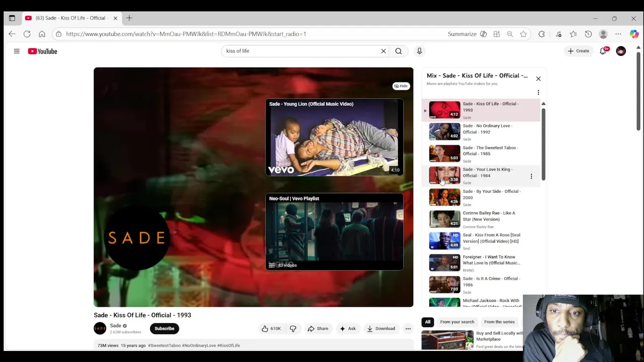The width and height of the screenshot is (644, 362).
Task: Start voice search with microphone icon
Action: click(419, 51)
